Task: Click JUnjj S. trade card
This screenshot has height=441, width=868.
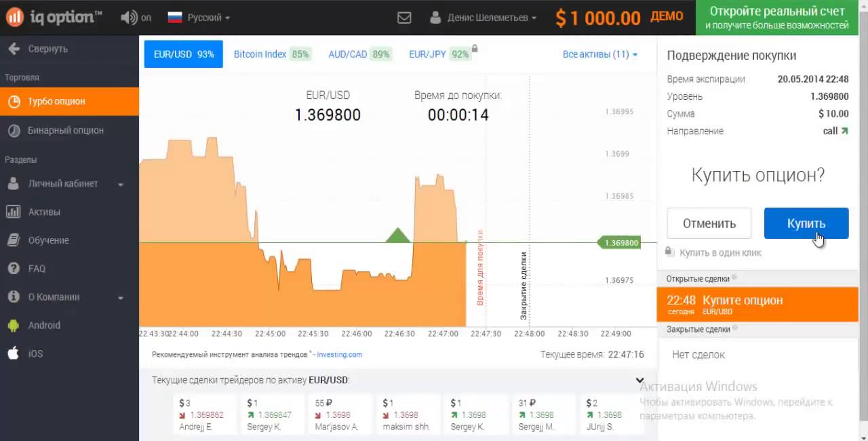Action: (x=612, y=415)
